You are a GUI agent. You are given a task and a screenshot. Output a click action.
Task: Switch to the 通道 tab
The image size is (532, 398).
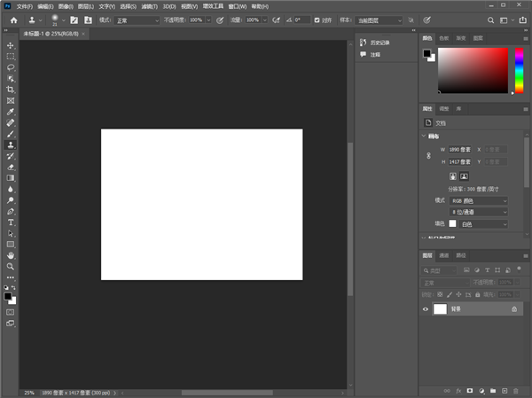point(444,255)
